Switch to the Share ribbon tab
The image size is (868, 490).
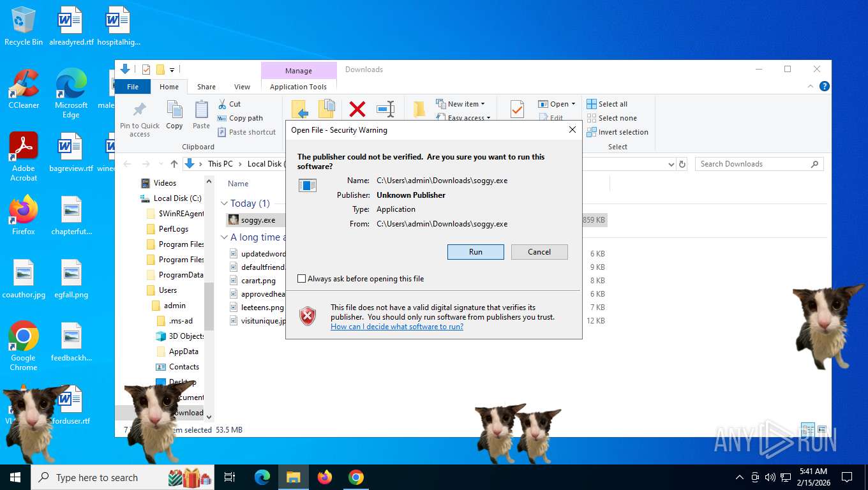[206, 87]
